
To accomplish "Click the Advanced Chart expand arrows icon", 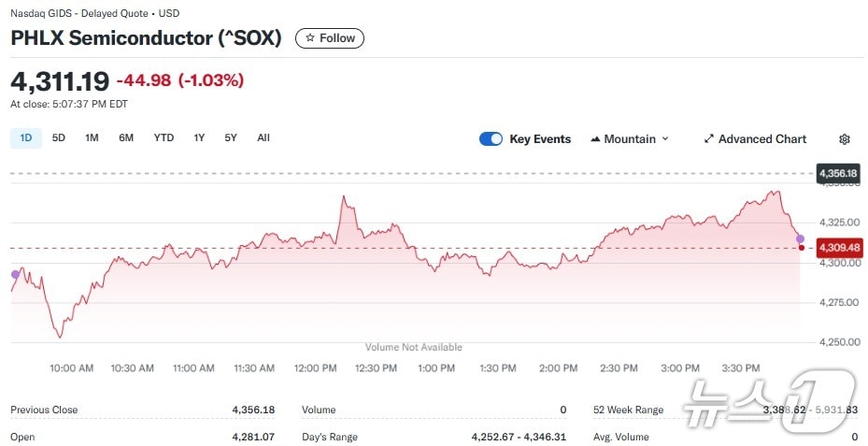I will click(x=709, y=139).
